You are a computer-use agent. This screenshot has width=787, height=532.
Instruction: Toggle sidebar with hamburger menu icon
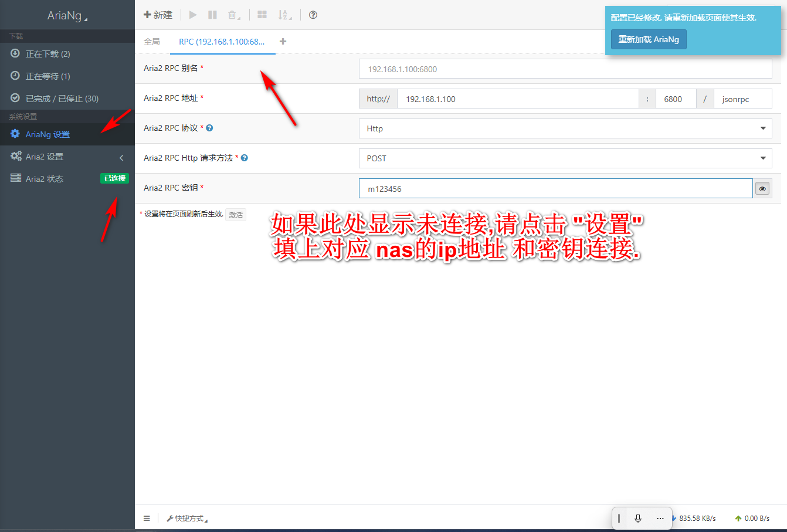tap(147, 519)
